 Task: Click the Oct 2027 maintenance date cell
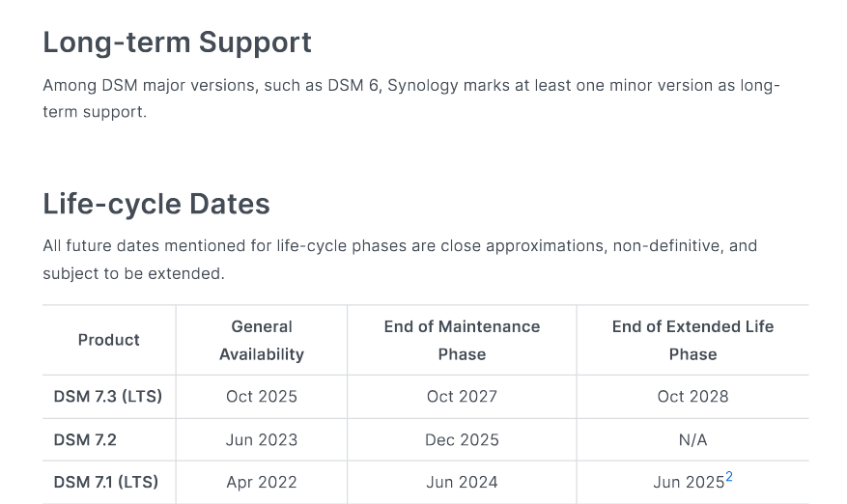(x=462, y=397)
